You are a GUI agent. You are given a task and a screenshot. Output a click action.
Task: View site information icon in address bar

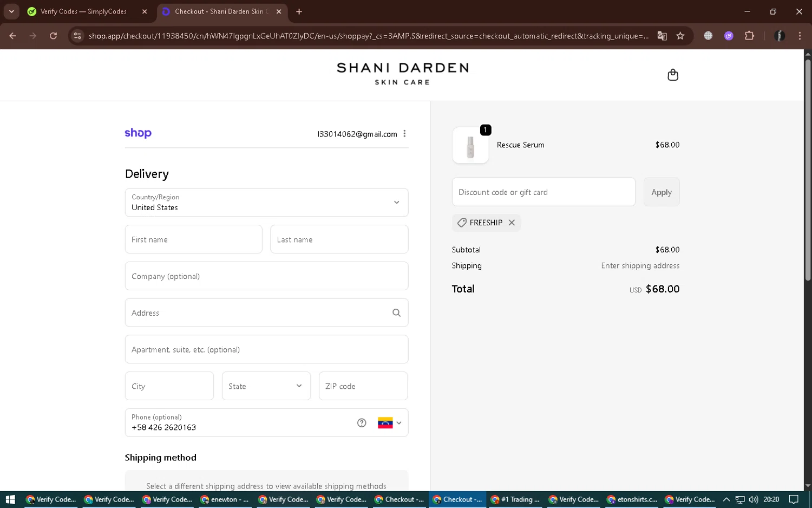(77, 36)
